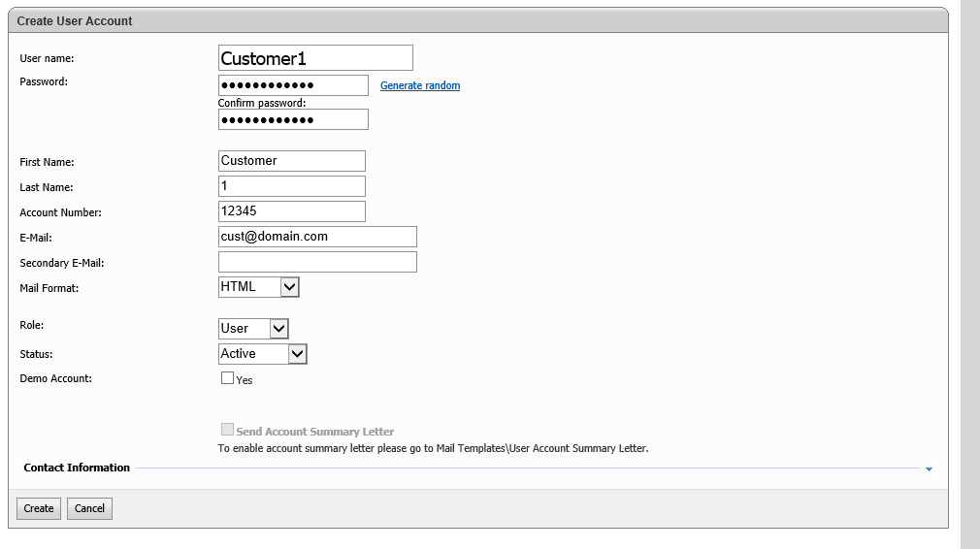Click the Create User Account title bar
Viewport: 980px width, 549px height.
[x=478, y=20]
